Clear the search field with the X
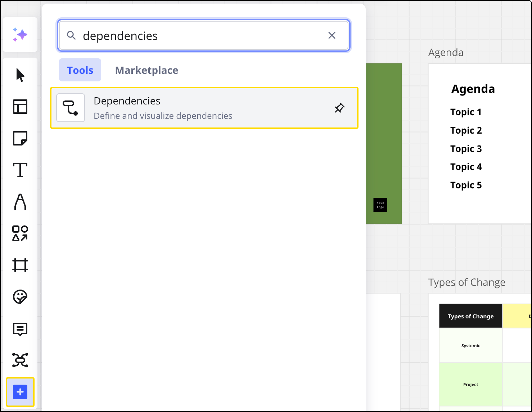The height and width of the screenshot is (412, 532). coord(332,35)
